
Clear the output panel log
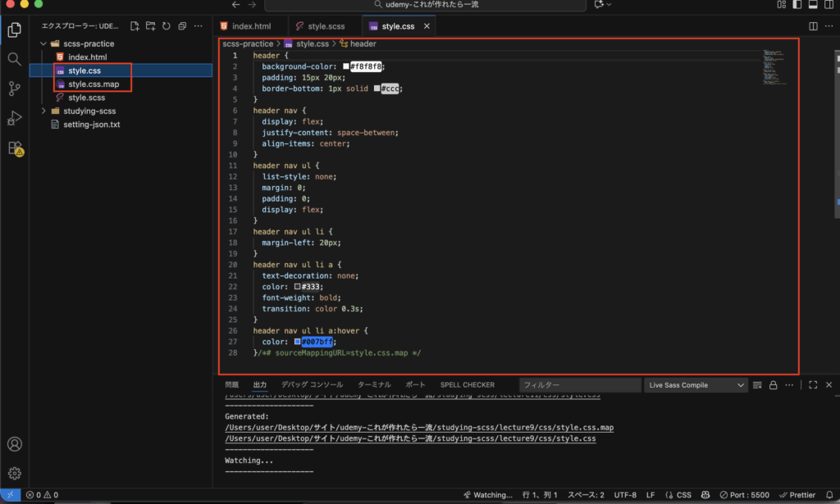(x=758, y=385)
